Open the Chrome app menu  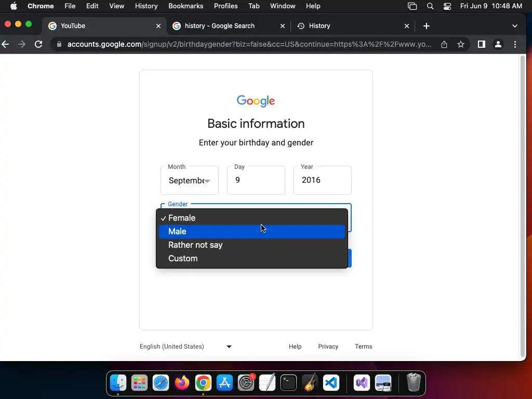41,6
